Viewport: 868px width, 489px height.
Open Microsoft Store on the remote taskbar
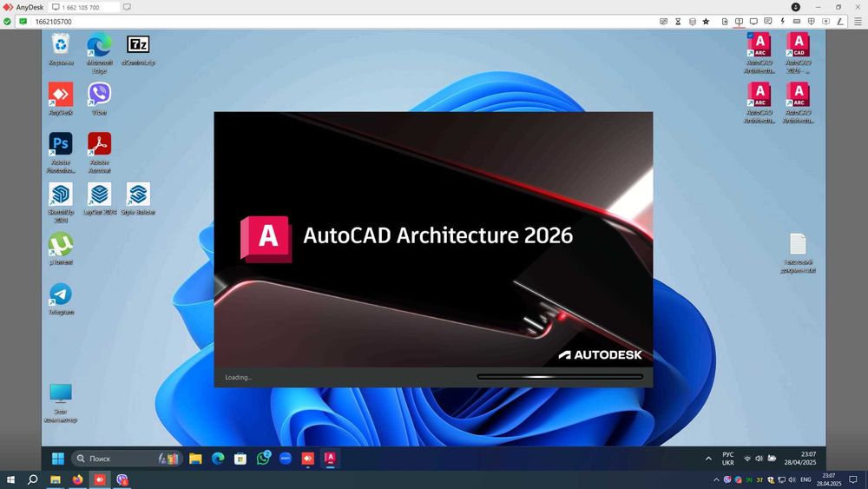point(240,459)
